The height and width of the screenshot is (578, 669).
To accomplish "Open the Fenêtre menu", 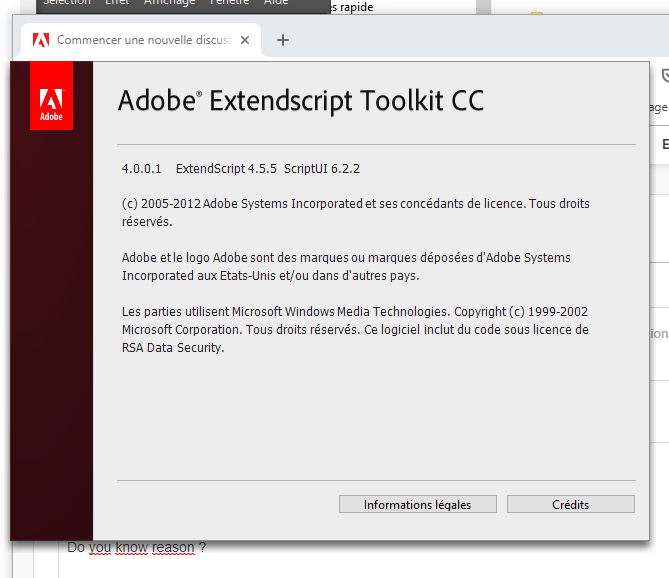I will point(229,4).
